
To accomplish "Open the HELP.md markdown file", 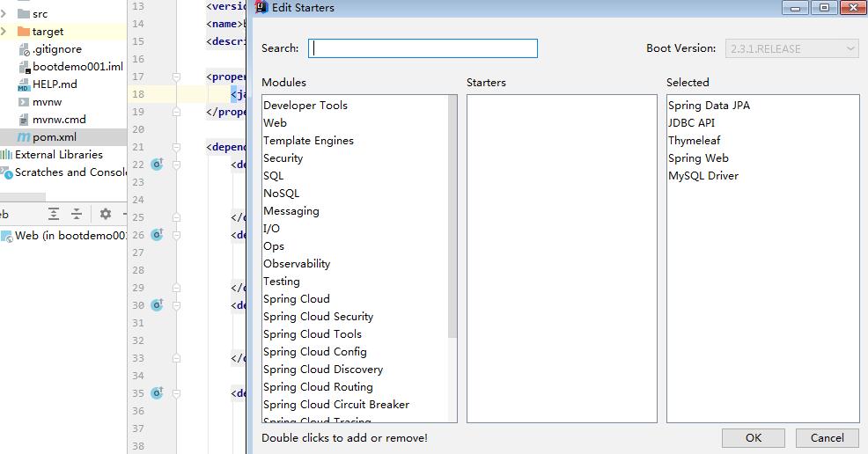I will point(55,84).
